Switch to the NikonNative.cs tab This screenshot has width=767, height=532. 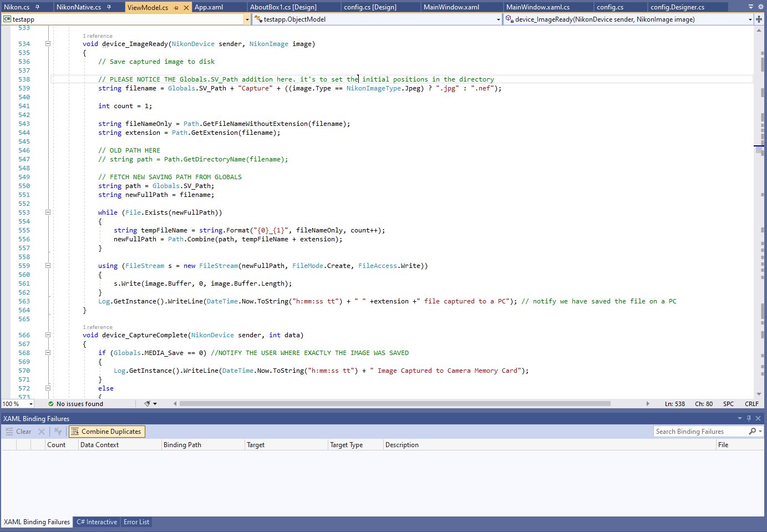(79, 7)
